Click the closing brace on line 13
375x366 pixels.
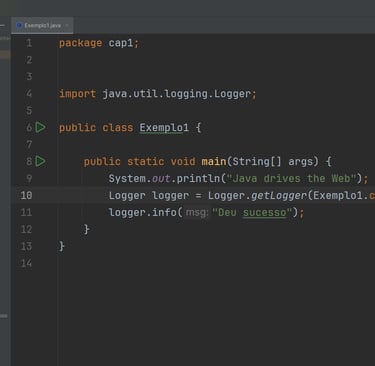click(62, 246)
